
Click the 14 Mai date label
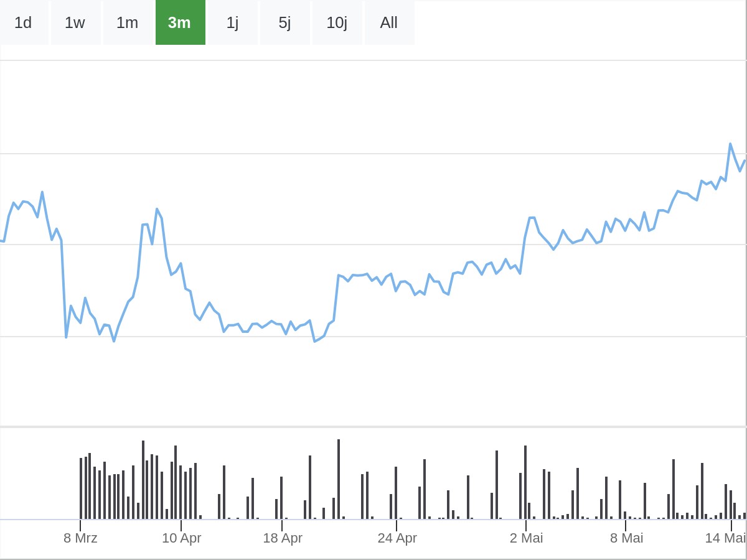click(x=725, y=538)
